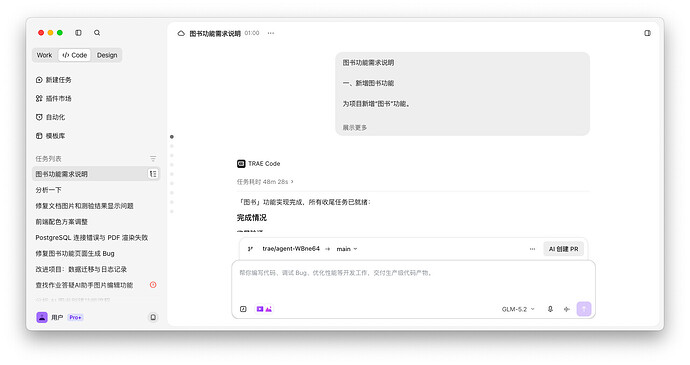
Task: Open the more options menu next to title
Action: 271,33
